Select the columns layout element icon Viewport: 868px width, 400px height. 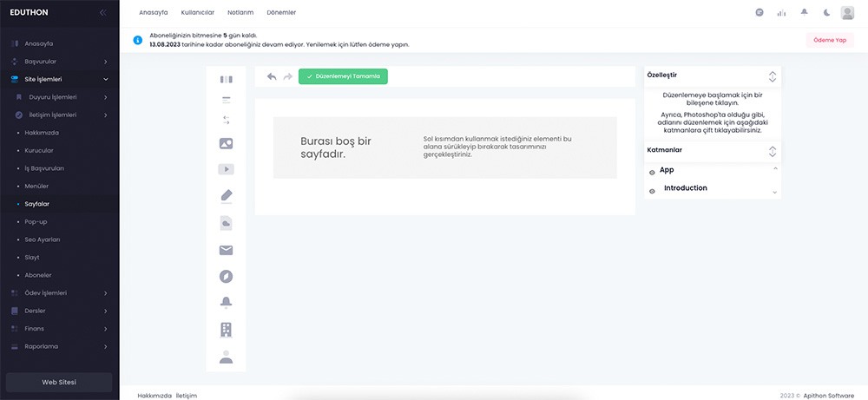(x=226, y=80)
